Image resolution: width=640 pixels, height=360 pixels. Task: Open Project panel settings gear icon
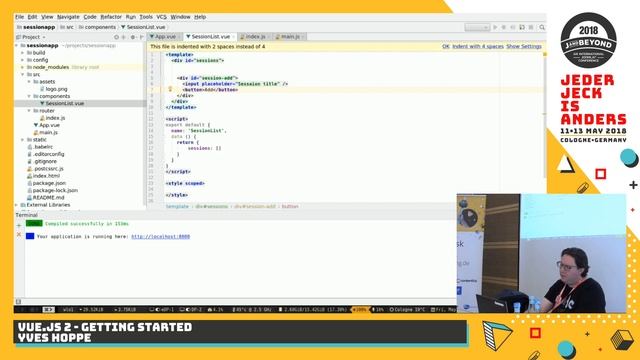pos(133,37)
